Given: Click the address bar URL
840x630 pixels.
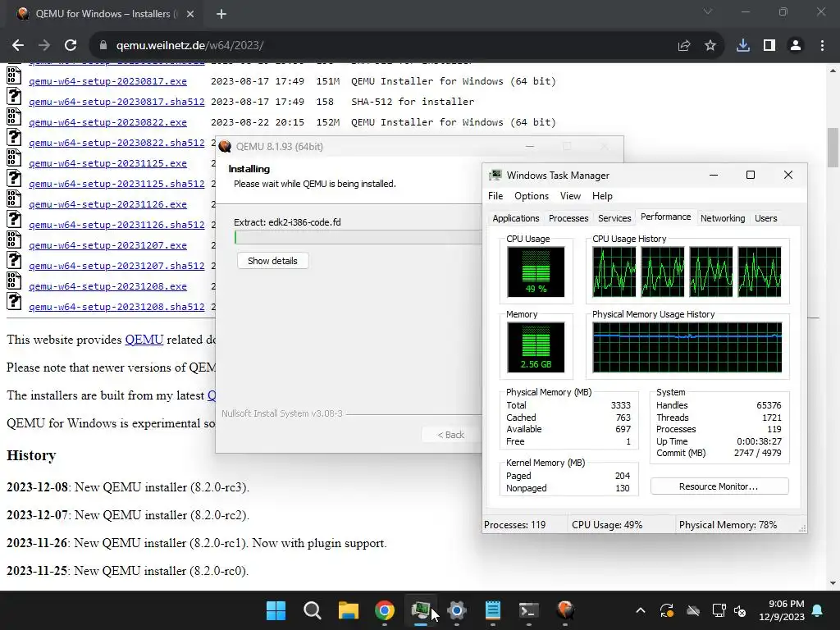Looking at the screenshot, I should click(189, 46).
